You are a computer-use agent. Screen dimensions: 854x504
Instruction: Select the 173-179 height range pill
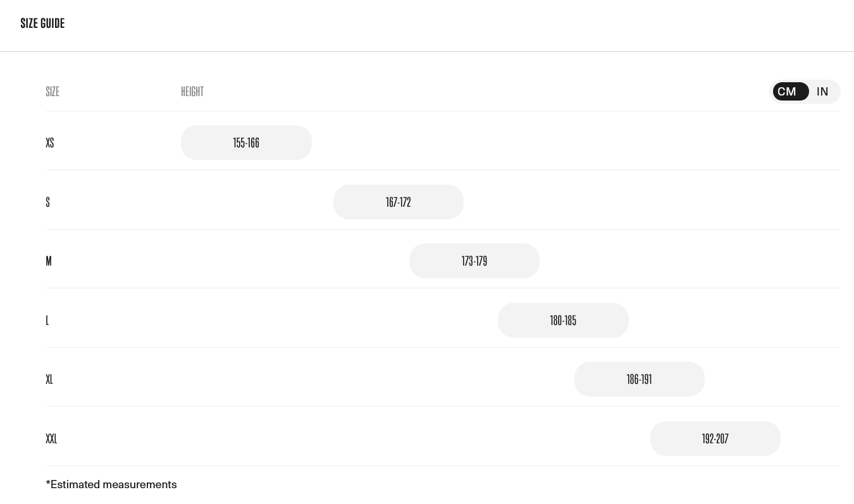point(474,261)
